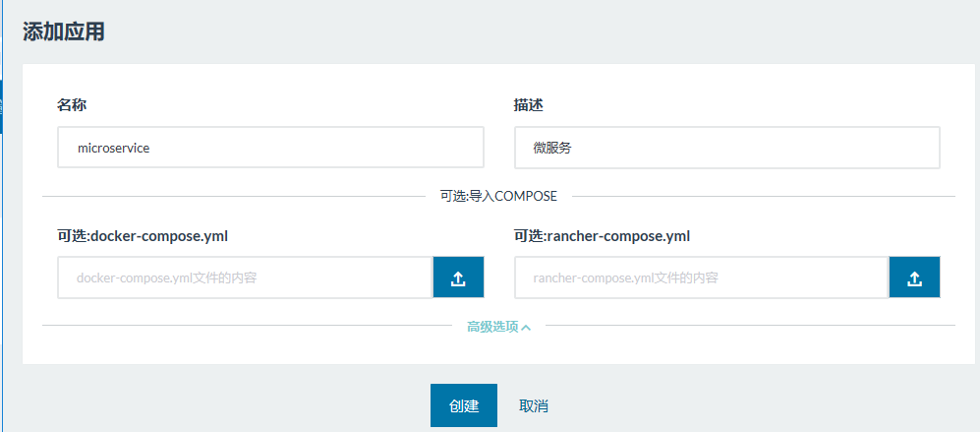The width and height of the screenshot is (980, 432).
Task: Click into docker-compose.yml content text field
Action: coord(245,278)
